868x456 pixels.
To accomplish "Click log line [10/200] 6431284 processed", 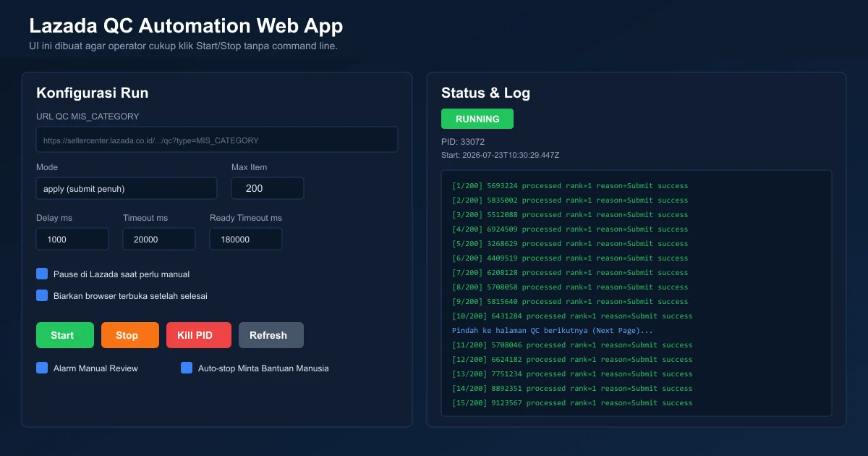I will click(x=572, y=316).
